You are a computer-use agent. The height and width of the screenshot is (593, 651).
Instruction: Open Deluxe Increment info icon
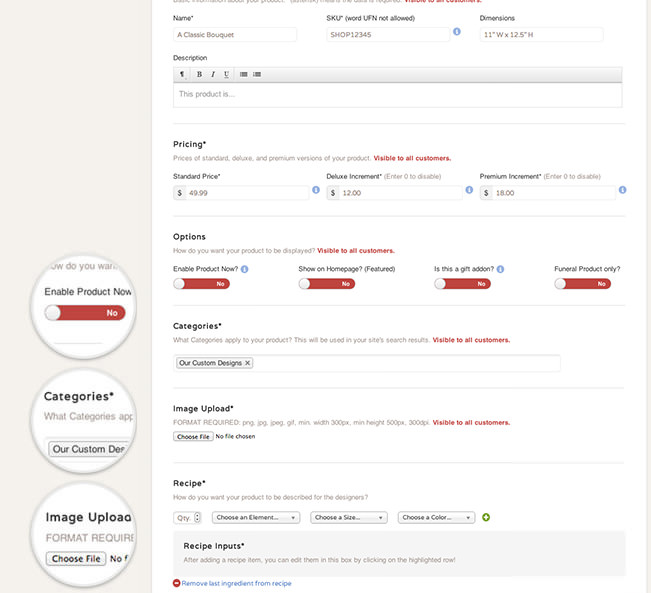pos(469,190)
